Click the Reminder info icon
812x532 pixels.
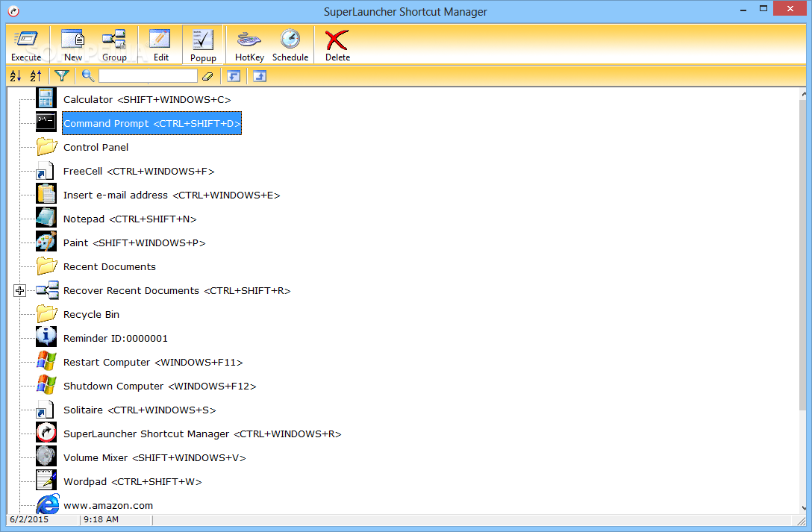(x=46, y=337)
